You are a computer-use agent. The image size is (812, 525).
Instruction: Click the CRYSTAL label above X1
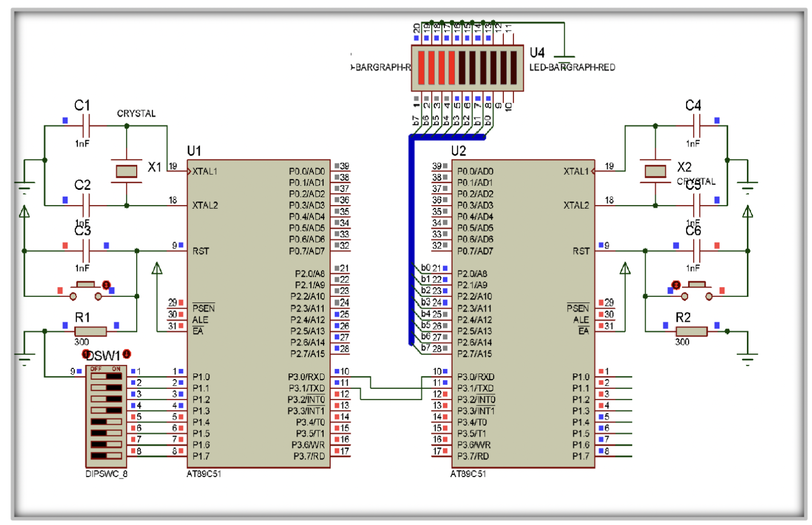pyautogui.click(x=136, y=114)
